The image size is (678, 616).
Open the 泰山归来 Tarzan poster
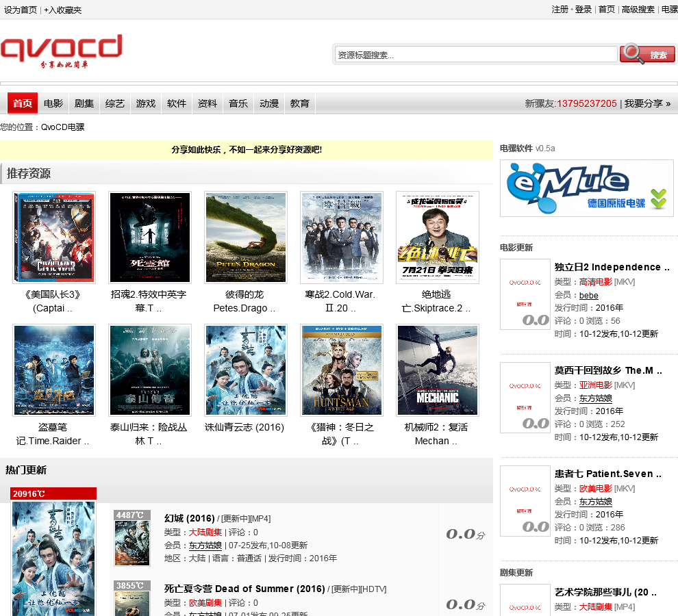point(150,370)
